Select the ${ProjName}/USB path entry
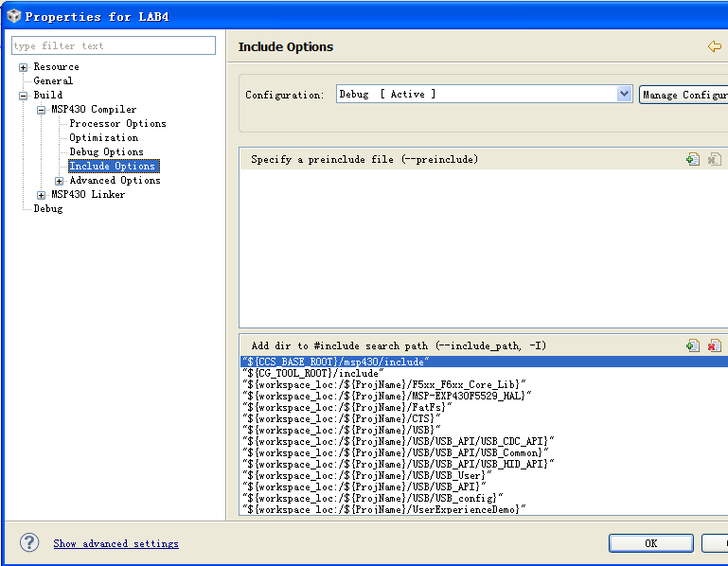 pyautogui.click(x=485, y=430)
